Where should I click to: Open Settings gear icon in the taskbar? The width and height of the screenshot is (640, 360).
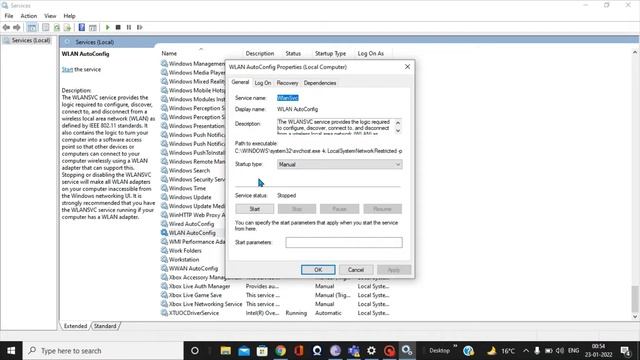[371, 351]
